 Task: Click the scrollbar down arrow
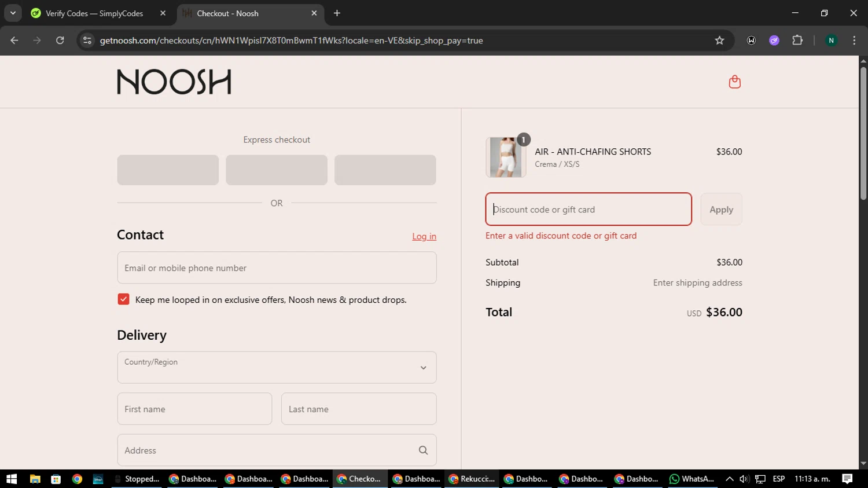click(863, 464)
